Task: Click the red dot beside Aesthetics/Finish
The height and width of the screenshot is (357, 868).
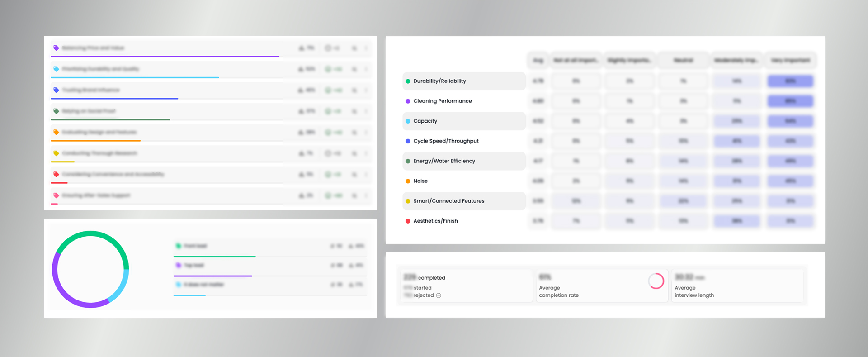Action: [408, 221]
